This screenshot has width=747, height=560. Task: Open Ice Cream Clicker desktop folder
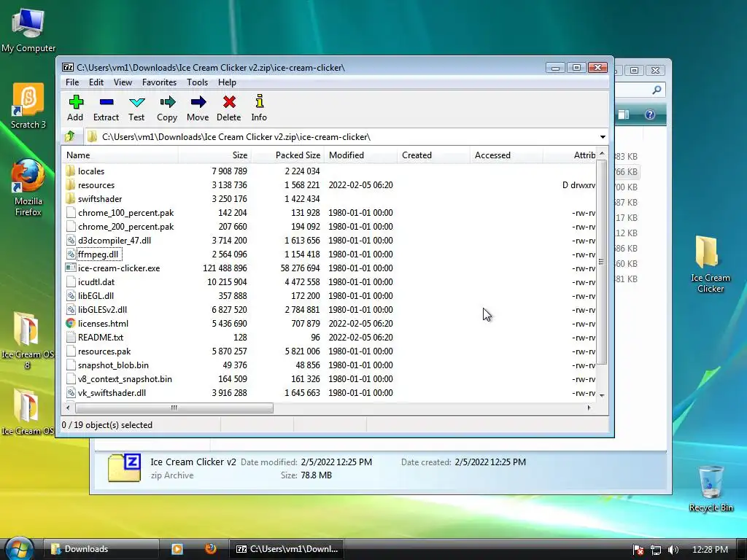pos(711,264)
